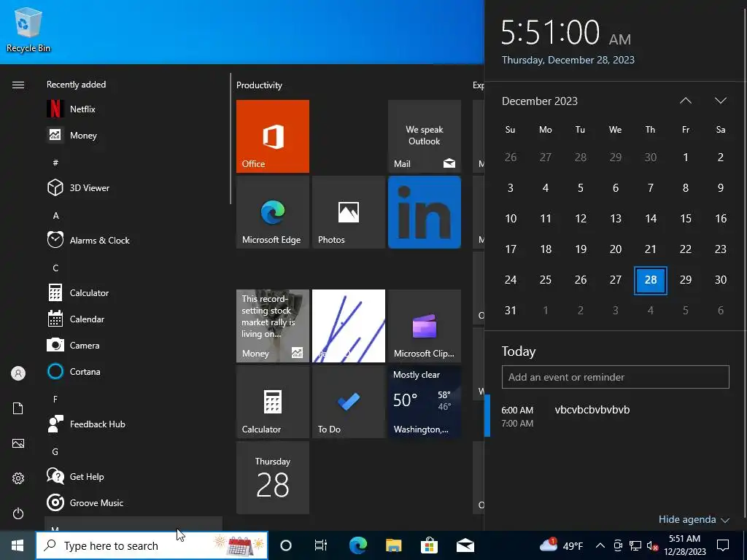This screenshot has height=560, width=747.
Task: Open the Microsoft Clipchamp tile
Action: click(425, 326)
